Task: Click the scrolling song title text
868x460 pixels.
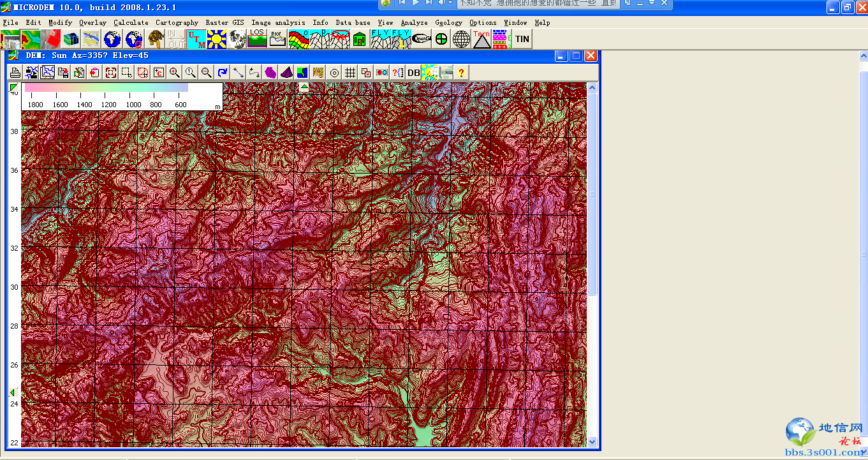Action: pos(537,3)
